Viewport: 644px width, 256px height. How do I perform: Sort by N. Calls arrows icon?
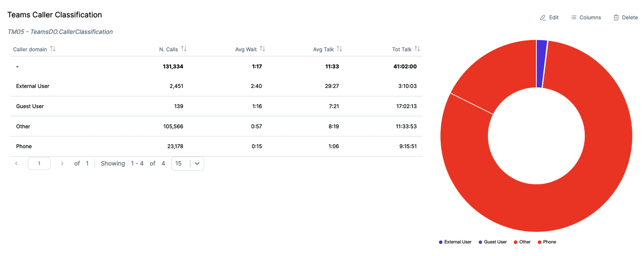[184, 49]
